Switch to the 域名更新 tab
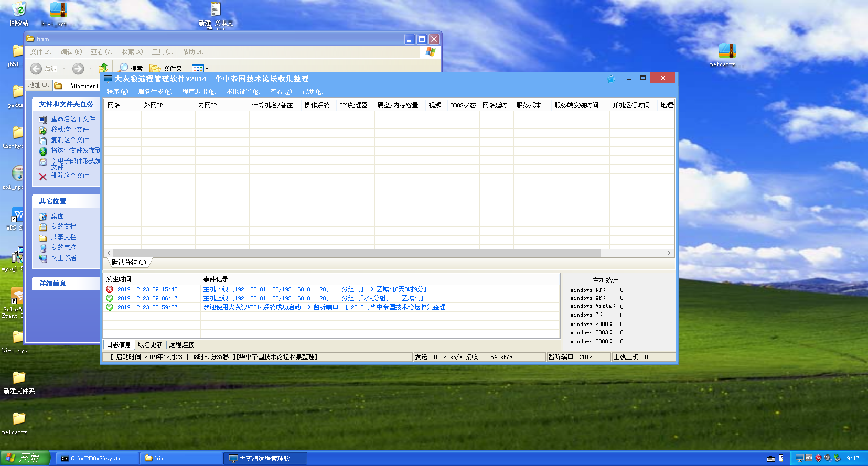Screen dimensions: 868x466 [150, 345]
